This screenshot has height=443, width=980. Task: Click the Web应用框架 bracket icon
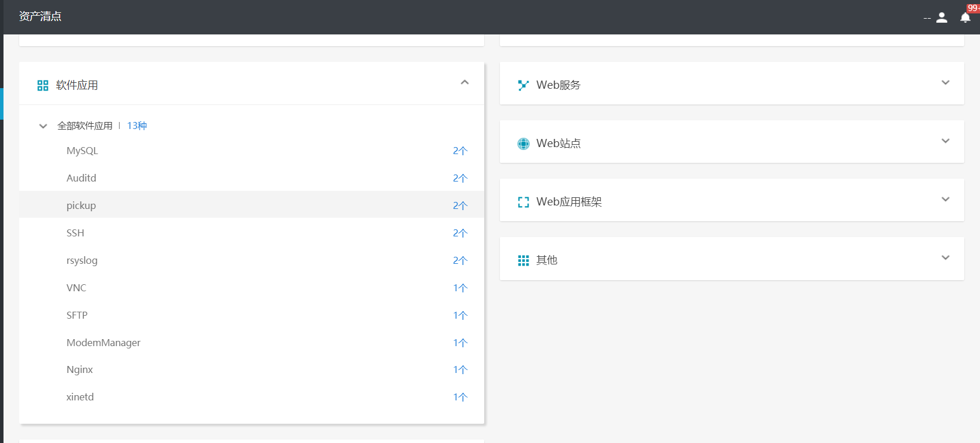point(523,202)
